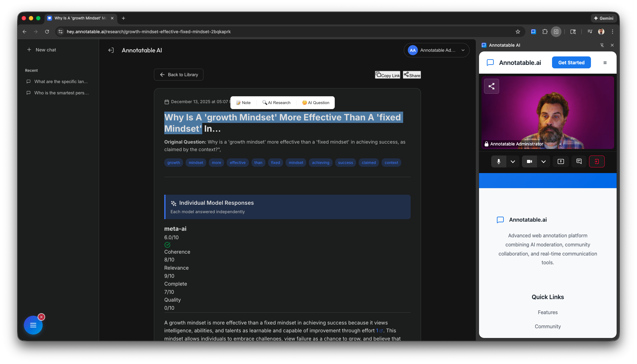This screenshot has height=364, width=637.
Task: Mute the microphone in the Annotatable panel
Action: (498, 161)
